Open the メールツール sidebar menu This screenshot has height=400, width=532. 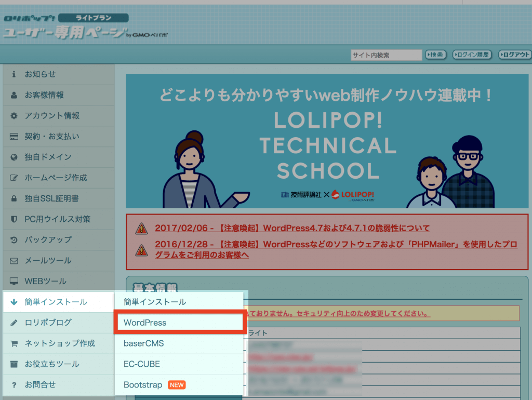click(x=59, y=261)
